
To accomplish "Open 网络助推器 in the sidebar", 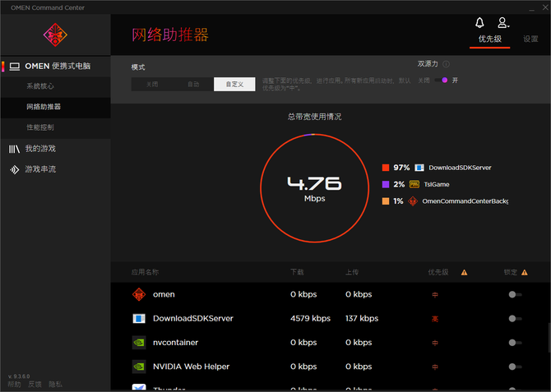I will [x=56, y=107].
